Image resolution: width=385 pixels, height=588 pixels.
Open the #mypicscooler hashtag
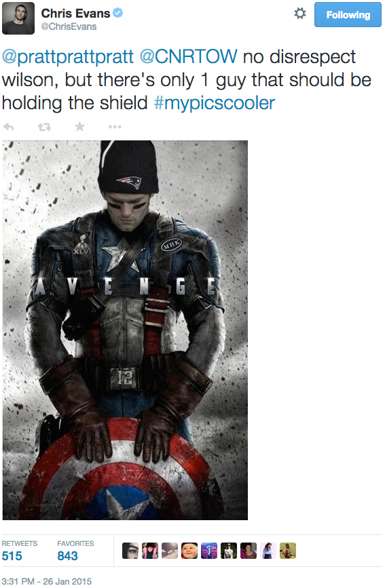215,103
